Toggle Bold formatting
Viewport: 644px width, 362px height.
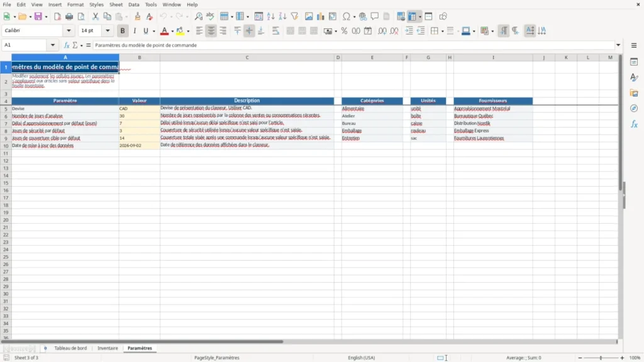point(123,31)
